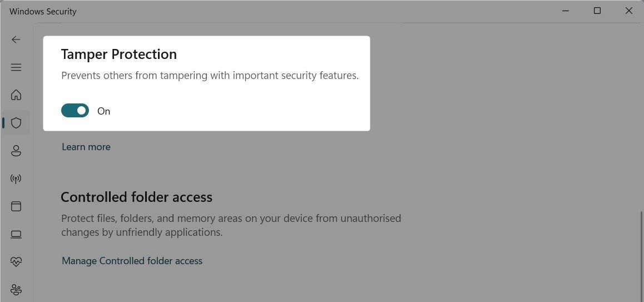Open Device security laptop icon
The width and height of the screenshot is (644, 302).
[16, 234]
